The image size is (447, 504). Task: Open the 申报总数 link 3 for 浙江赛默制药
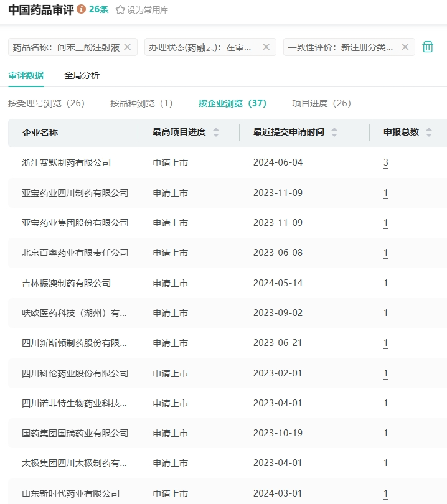[x=386, y=163]
